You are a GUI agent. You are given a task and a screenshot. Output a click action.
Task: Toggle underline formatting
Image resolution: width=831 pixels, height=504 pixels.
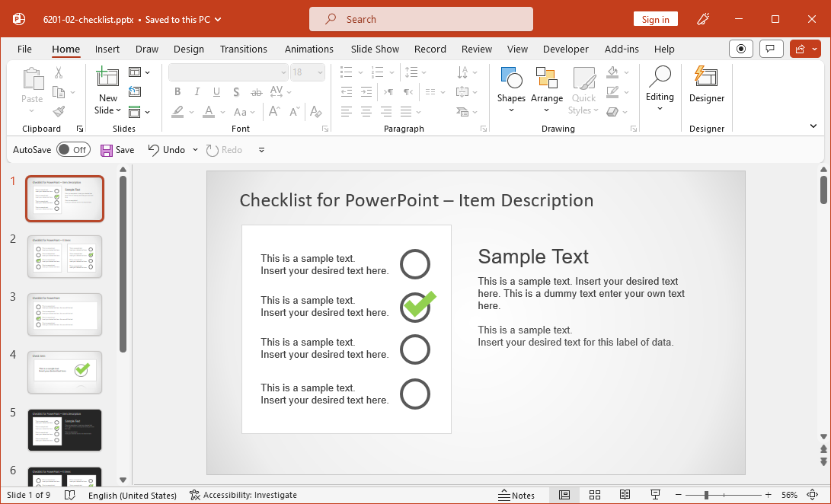click(217, 91)
